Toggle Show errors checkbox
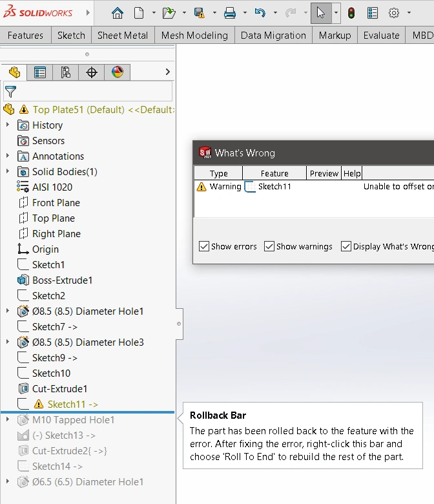The width and height of the screenshot is (434, 504). 203,246
